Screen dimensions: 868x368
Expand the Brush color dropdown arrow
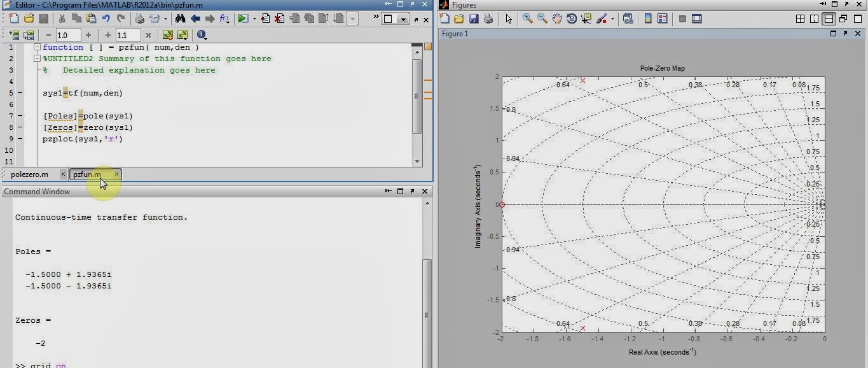(612, 19)
